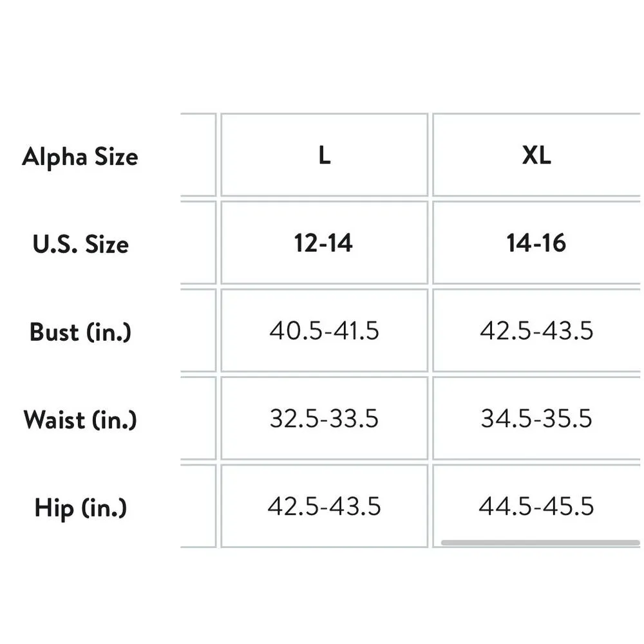644x644 pixels.
Task: Click the horizontal scrollbar under the table
Action: (540, 543)
